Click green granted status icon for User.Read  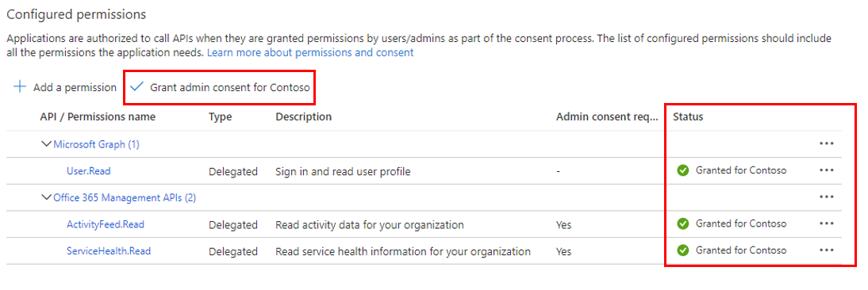point(683,170)
